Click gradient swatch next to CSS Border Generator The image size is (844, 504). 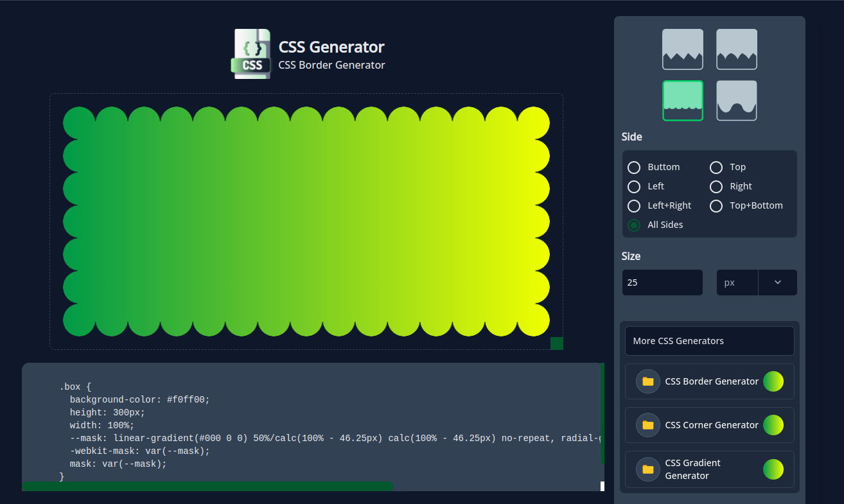773,381
